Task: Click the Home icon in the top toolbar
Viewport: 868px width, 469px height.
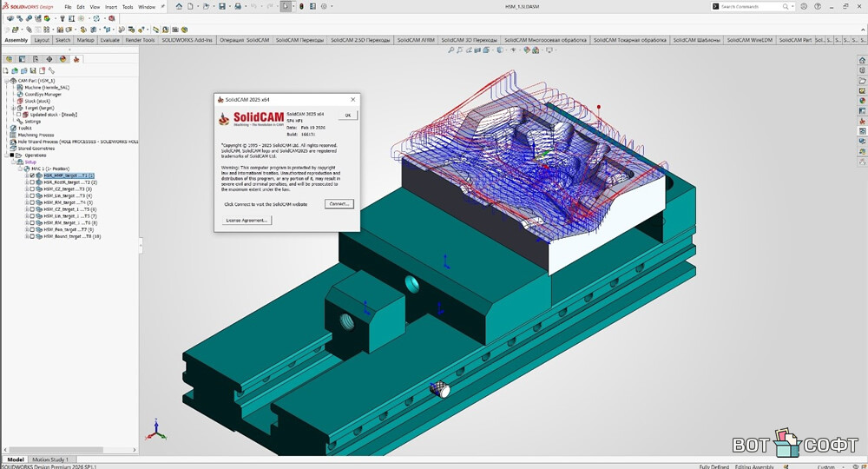Action: point(179,6)
